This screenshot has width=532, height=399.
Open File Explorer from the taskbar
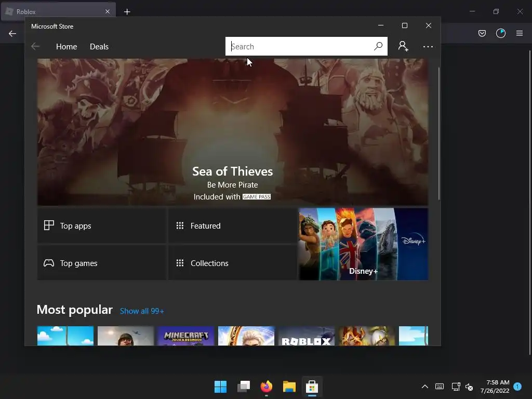tap(289, 387)
